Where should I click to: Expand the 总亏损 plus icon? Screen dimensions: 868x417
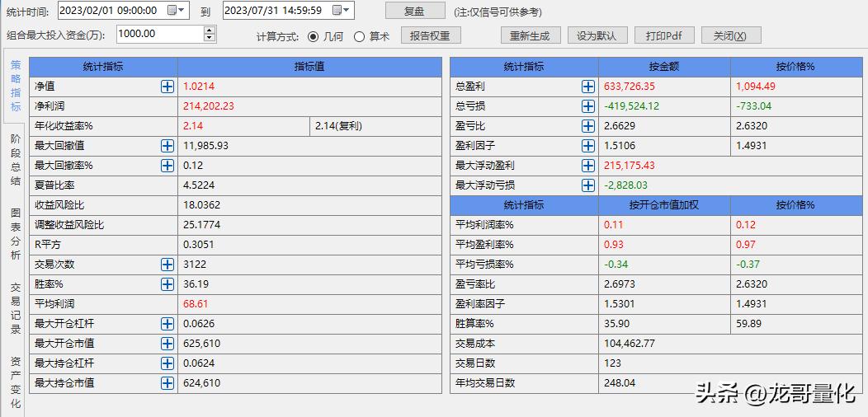pyautogui.click(x=588, y=106)
